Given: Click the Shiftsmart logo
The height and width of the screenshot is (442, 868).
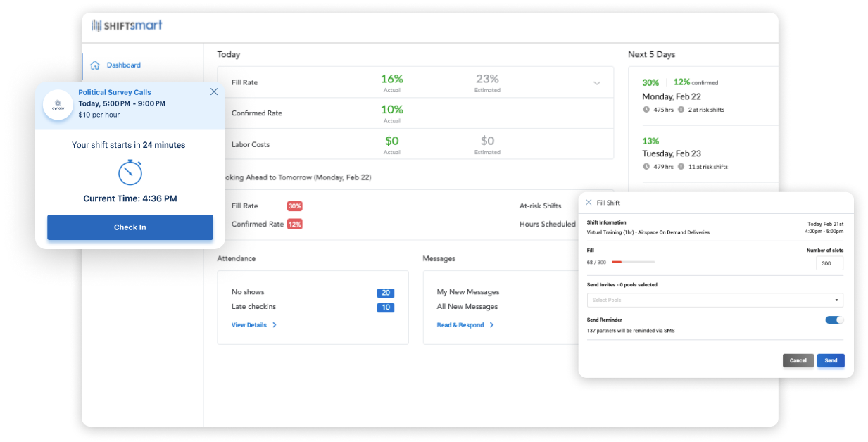Looking at the screenshot, I should tap(127, 24).
